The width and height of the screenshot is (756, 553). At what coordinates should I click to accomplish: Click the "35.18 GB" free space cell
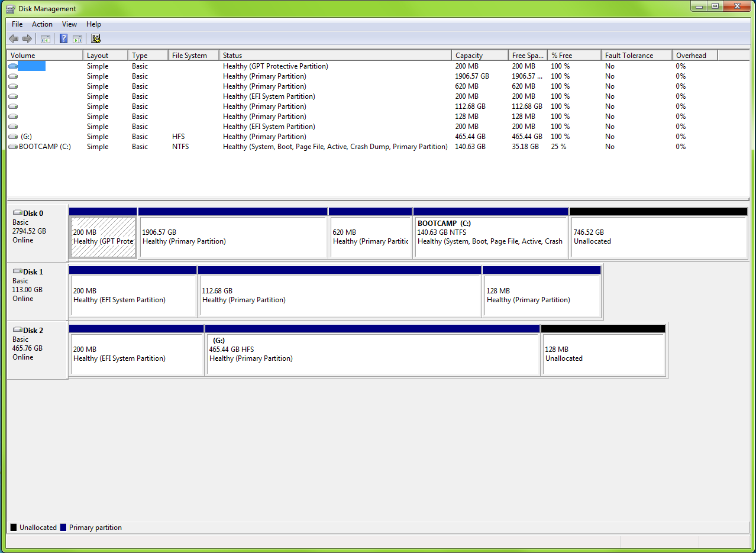click(x=525, y=147)
